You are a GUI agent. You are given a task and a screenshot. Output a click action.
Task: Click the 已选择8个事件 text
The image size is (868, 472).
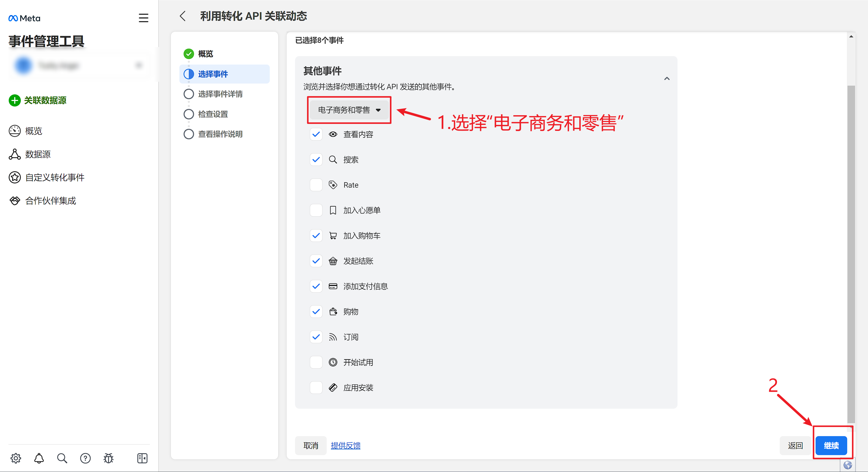319,40
